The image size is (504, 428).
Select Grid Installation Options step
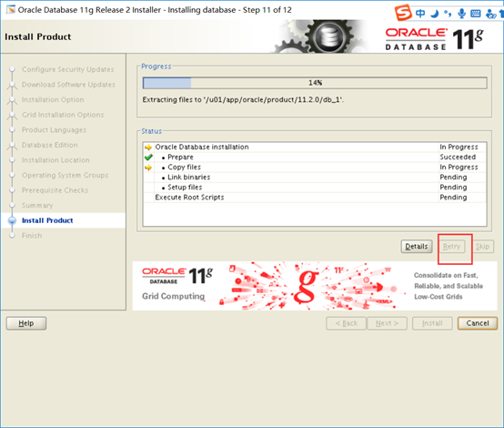coord(63,115)
